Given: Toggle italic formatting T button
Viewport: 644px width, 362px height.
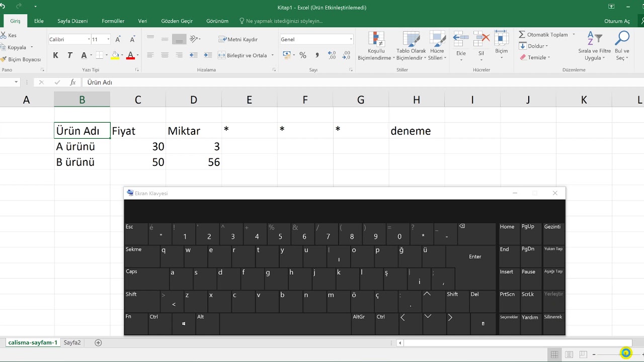Looking at the screenshot, I should click(x=69, y=55).
